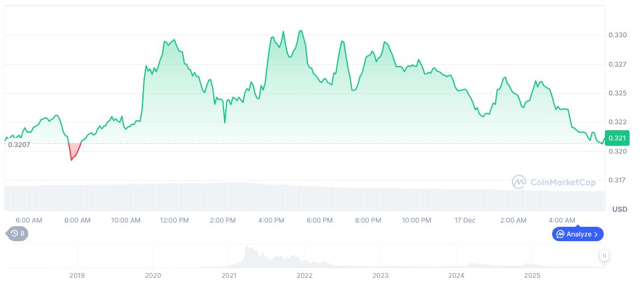Click the chevron arrow on Analyze button
Screen dimensions: 644x282
(596, 234)
